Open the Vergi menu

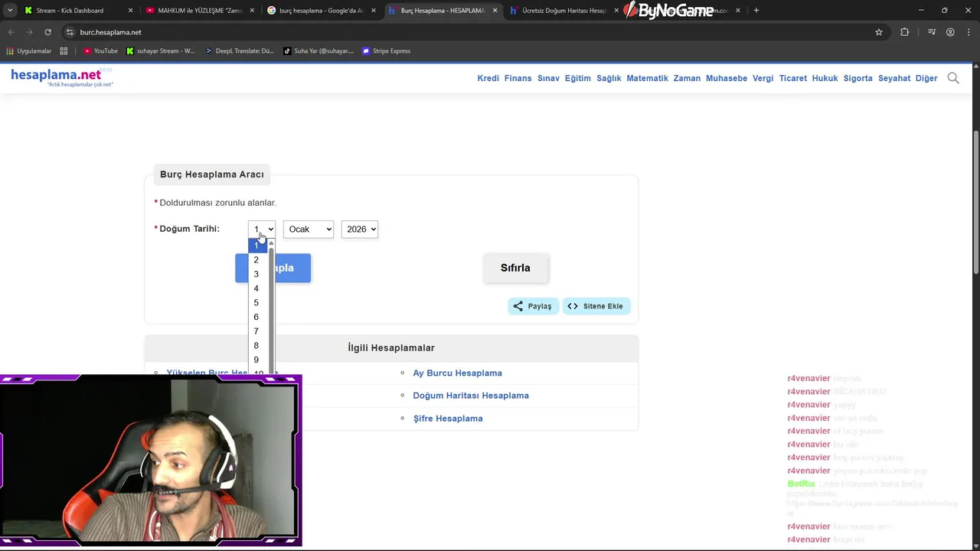(763, 78)
